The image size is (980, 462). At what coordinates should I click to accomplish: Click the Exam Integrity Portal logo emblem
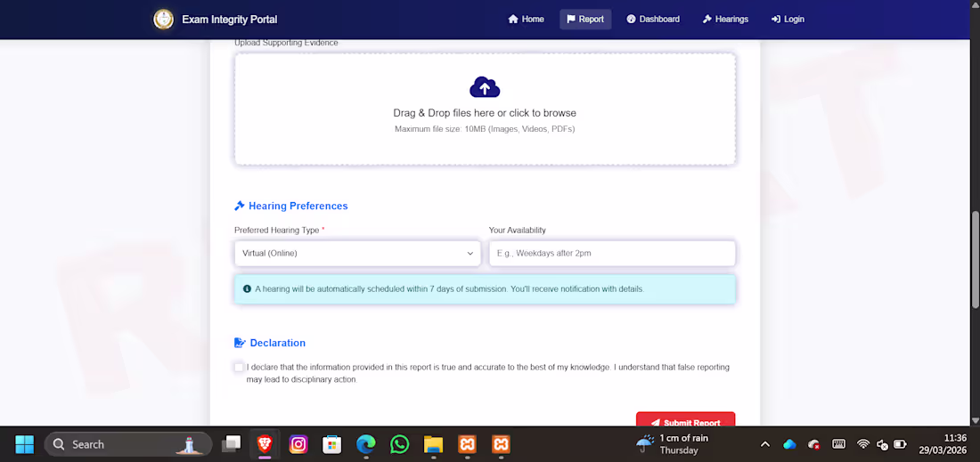coord(164,19)
